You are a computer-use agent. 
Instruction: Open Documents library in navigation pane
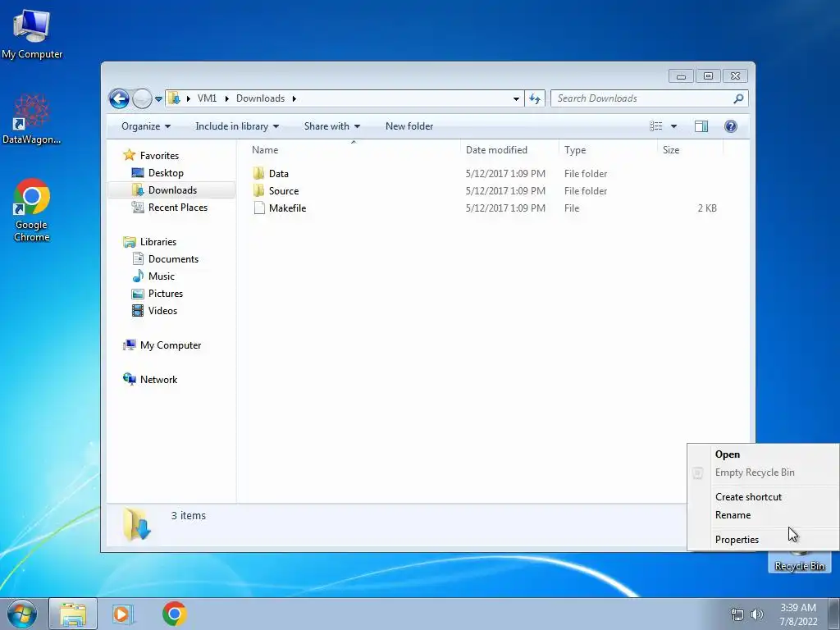pos(173,258)
